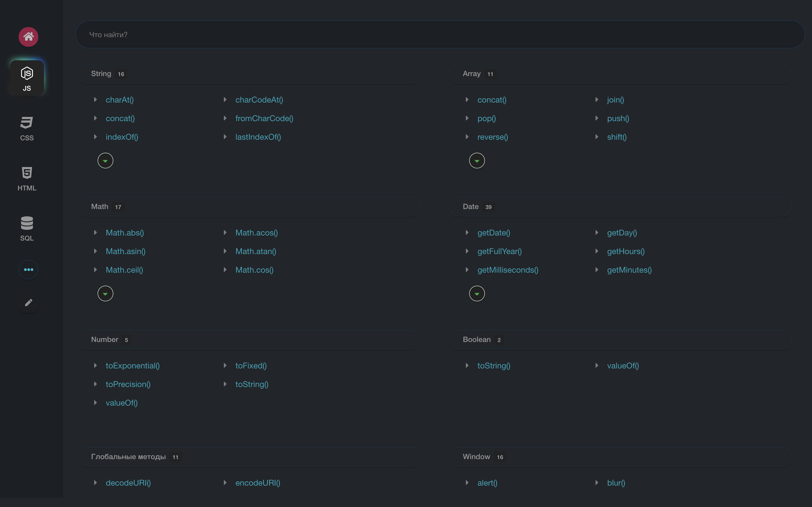This screenshot has height=507, width=812.
Task: Click the red home icon
Action: pos(28,37)
